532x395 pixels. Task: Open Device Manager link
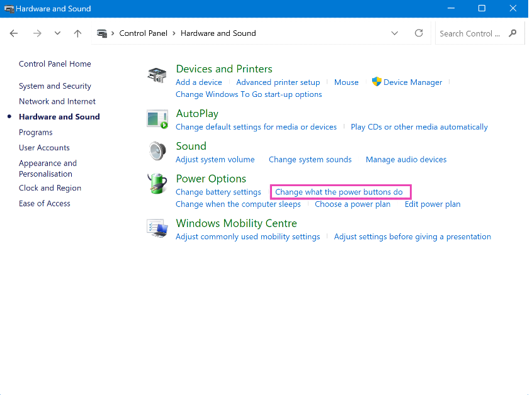pos(412,82)
